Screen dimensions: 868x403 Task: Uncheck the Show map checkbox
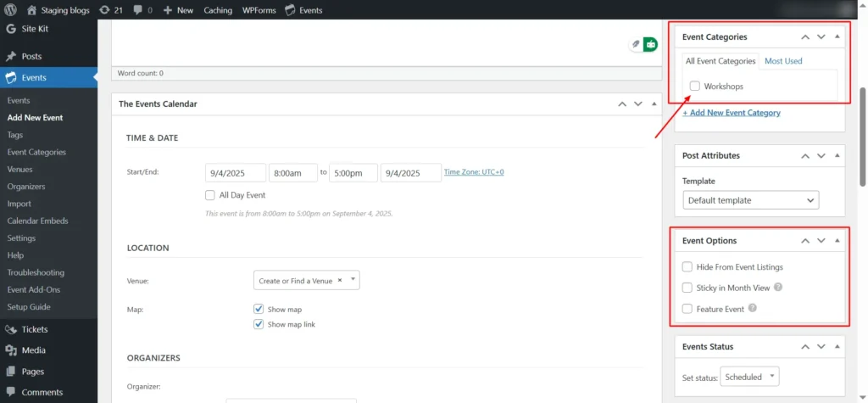tap(259, 310)
